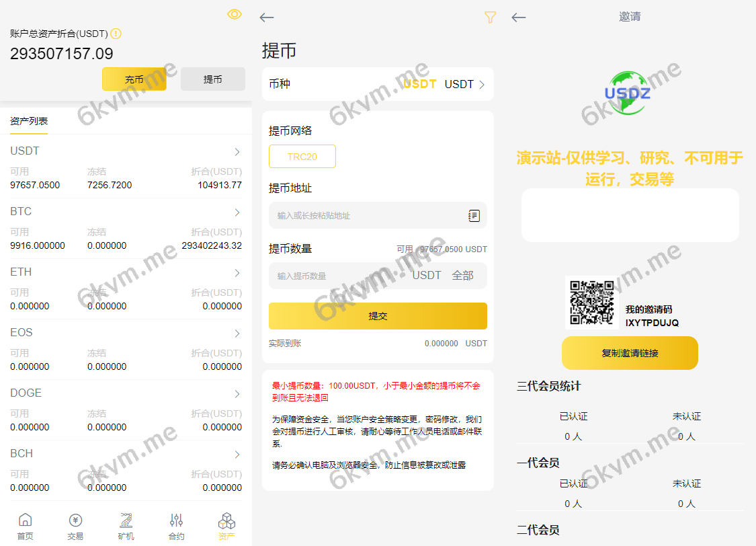Open the filter icon on the withdraw page
This screenshot has height=546, width=756.
tap(490, 17)
